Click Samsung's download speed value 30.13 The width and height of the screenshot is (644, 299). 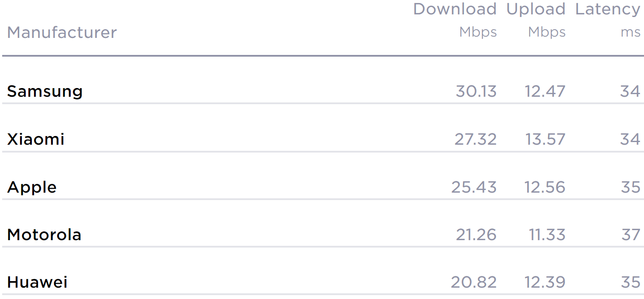click(x=476, y=92)
